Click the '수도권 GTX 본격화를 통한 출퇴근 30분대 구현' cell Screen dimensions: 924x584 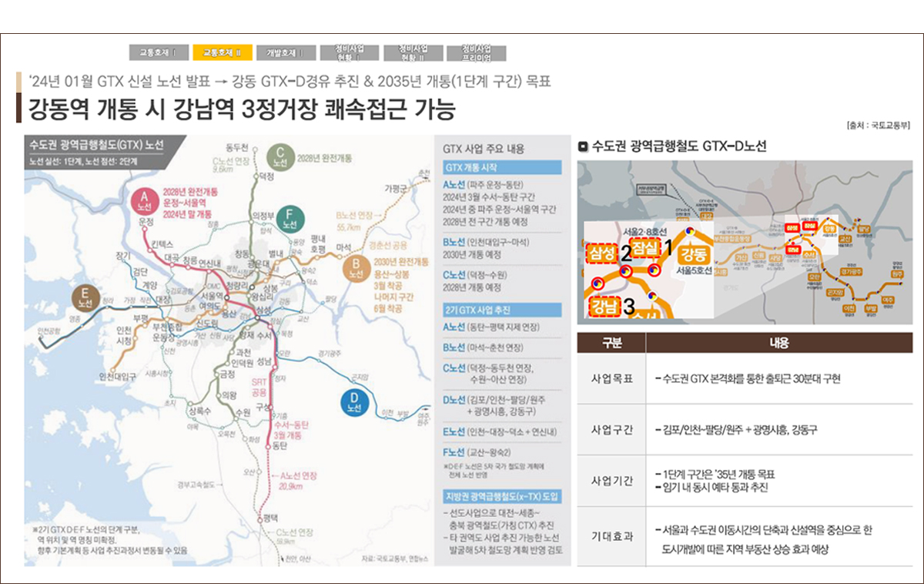click(748, 378)
